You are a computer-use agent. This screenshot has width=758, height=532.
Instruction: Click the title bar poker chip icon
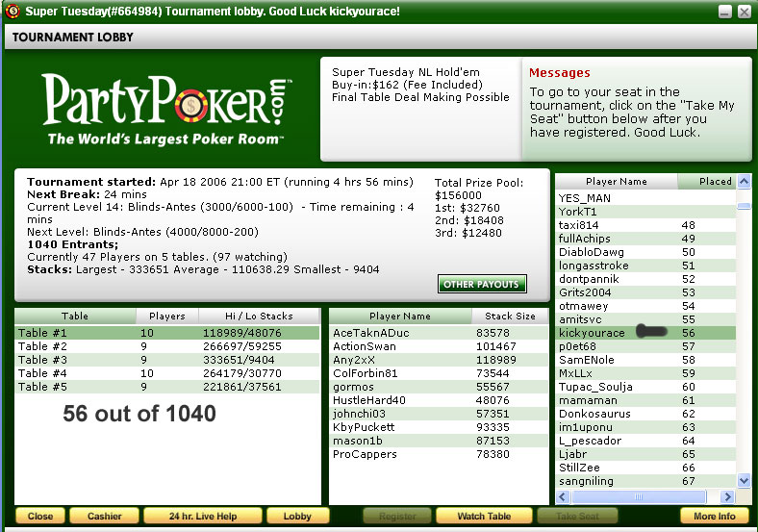point(12,12)
